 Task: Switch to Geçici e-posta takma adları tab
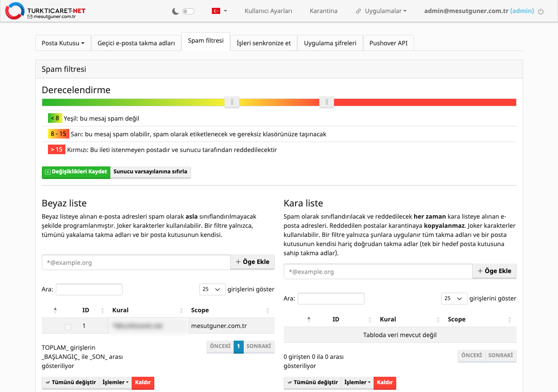point(136,43)
